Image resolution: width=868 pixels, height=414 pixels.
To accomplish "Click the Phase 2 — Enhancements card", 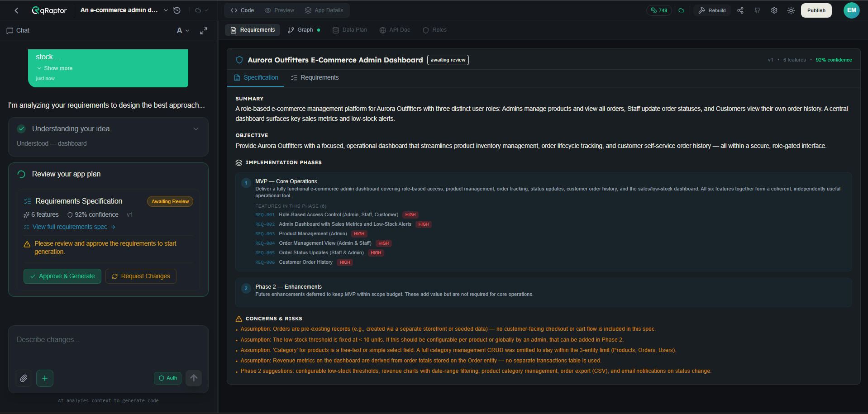I will tap(544, 292).
